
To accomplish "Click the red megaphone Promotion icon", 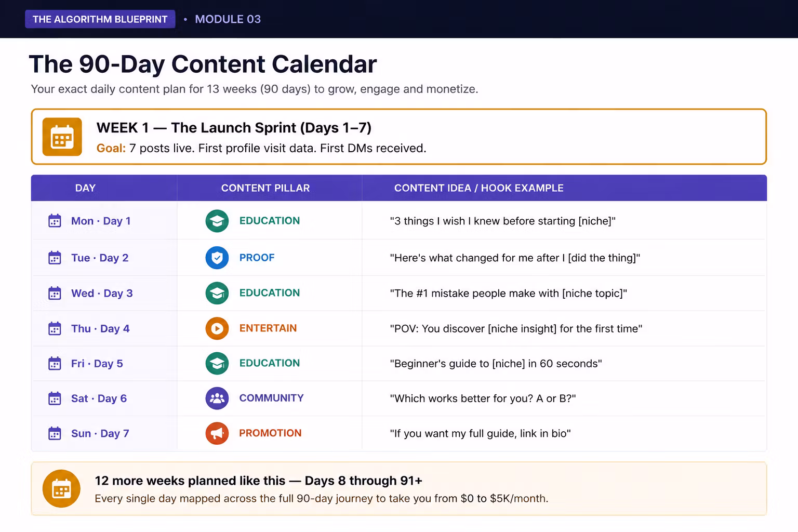I will click(x=217, y=433).
